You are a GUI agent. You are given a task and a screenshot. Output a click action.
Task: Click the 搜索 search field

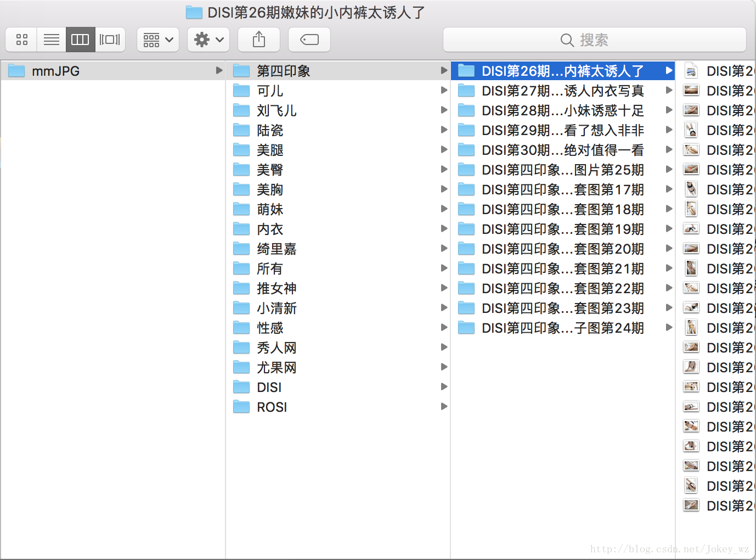tap(594, 40)
